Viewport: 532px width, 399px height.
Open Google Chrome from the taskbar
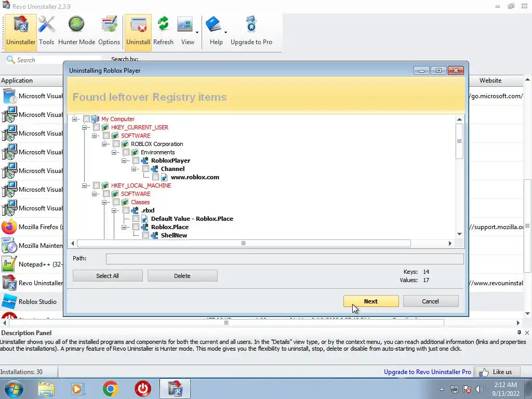pyautogui.click(x=110, y=389)
